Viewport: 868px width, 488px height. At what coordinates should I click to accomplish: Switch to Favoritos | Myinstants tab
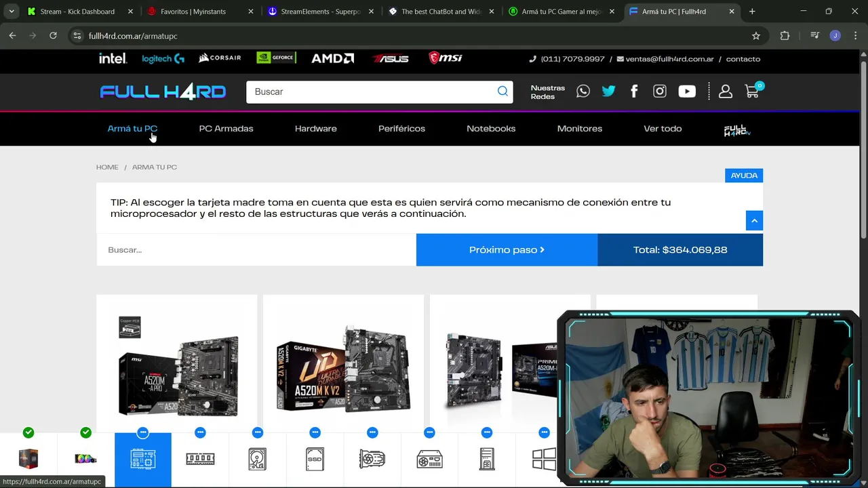tap(199, 12)
